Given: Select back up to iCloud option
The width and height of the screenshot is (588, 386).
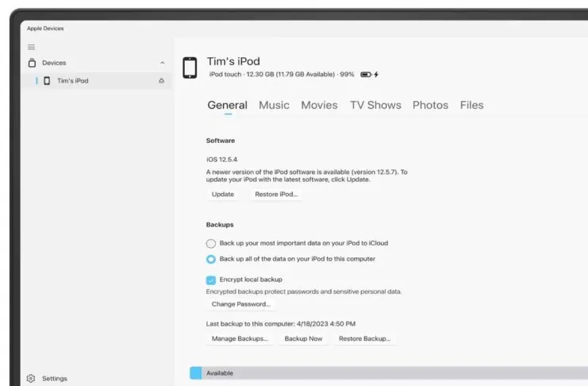Looking at the screenshot, I should coord(211,243).
